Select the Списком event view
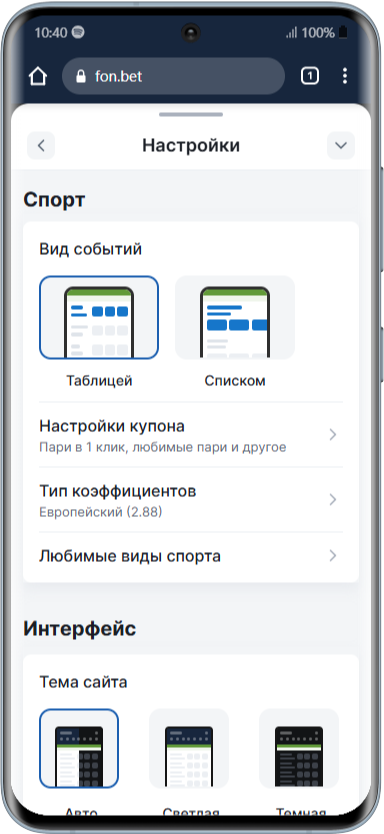The width and height of the screenshot is (384, 834). tap(235, 318)
